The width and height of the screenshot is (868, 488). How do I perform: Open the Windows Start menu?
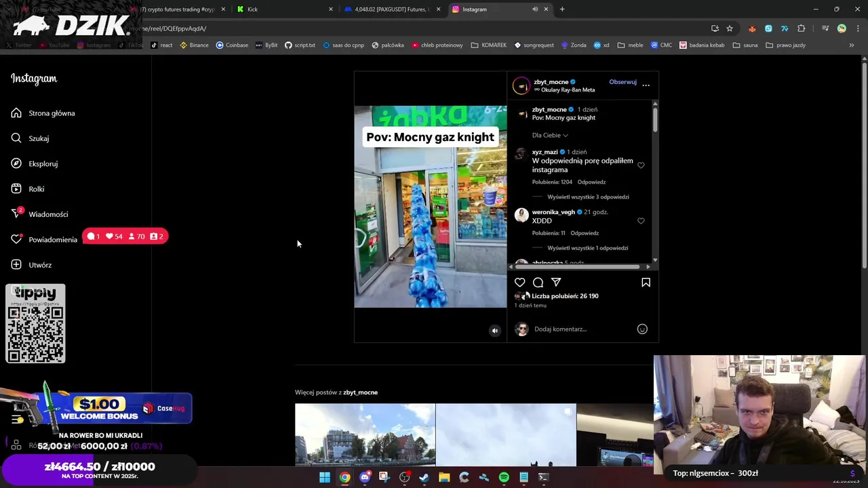coord(325,477)
